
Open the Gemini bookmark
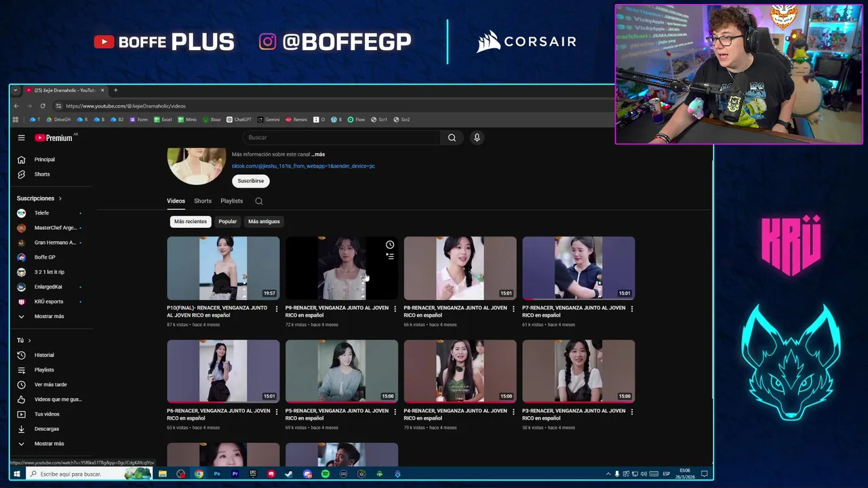coord(269,119)
